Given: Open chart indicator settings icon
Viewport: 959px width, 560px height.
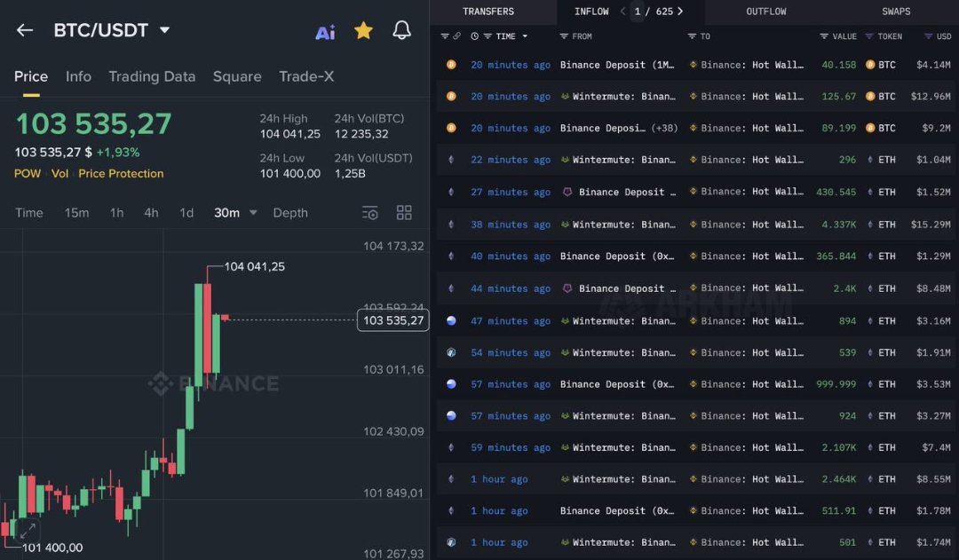Looking at the screenshot, I should [370, 213].
